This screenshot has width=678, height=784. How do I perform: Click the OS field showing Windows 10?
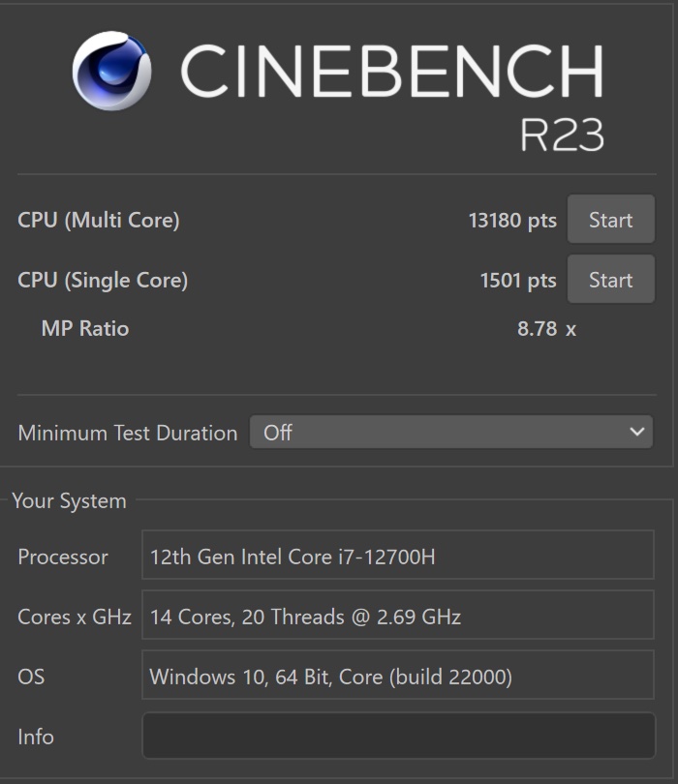pyautogui.click(x=398, y=675)
